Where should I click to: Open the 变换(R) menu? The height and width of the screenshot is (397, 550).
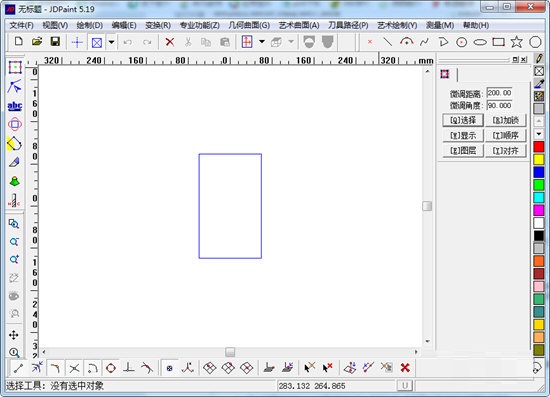point(158,25)
